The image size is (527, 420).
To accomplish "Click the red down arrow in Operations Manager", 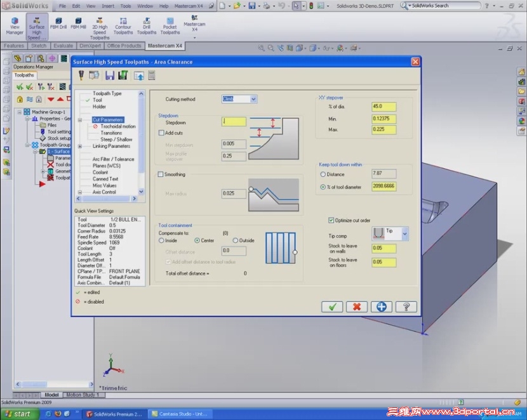I will [51, 100].
